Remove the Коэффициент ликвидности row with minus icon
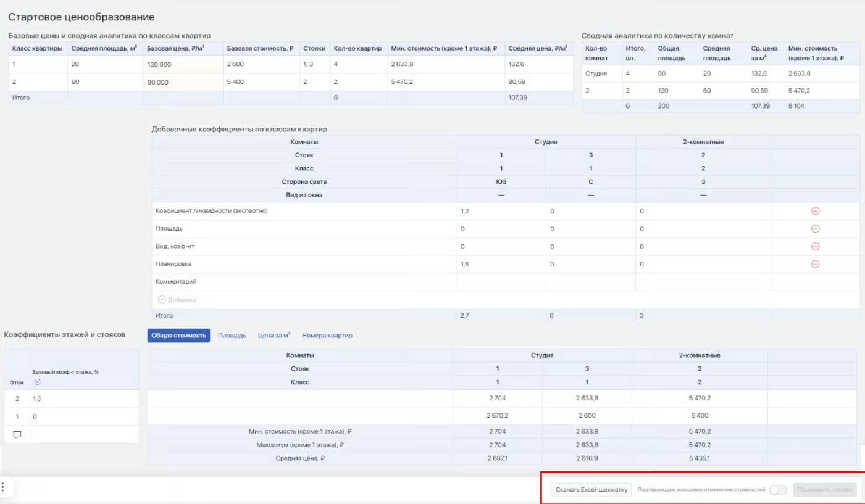865x504 pixels. (x=815, y=211)
